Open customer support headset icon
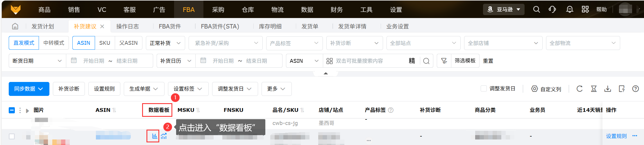Viewport: 644px width, 145px height. coord(552,9)
